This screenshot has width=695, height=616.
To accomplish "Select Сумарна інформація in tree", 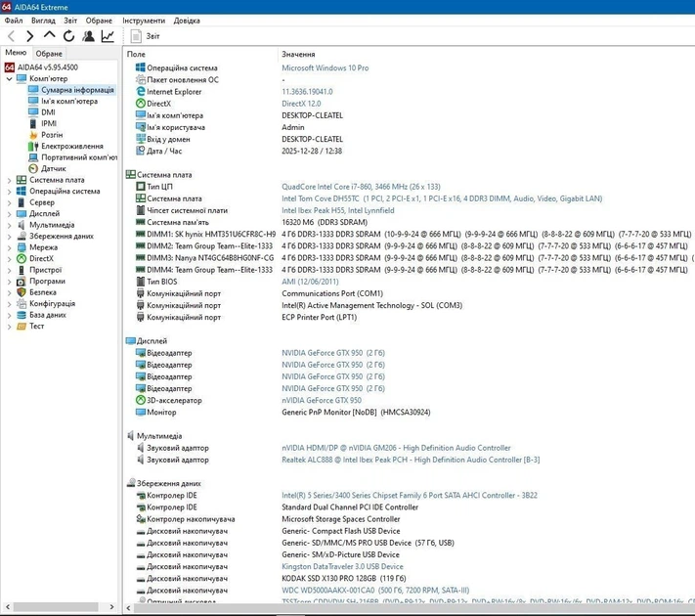I will pos(77,90).
